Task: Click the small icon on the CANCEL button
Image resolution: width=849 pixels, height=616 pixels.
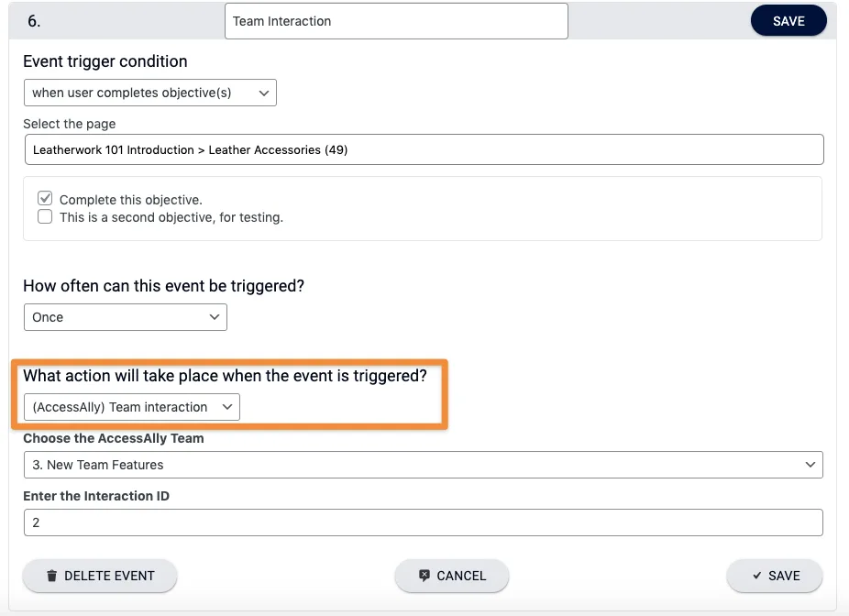Action: [423, 576]
